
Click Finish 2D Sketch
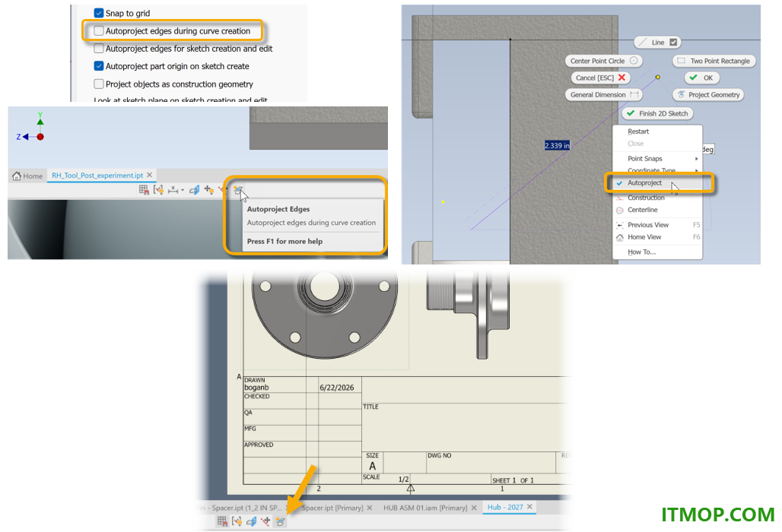click(657, 113)
